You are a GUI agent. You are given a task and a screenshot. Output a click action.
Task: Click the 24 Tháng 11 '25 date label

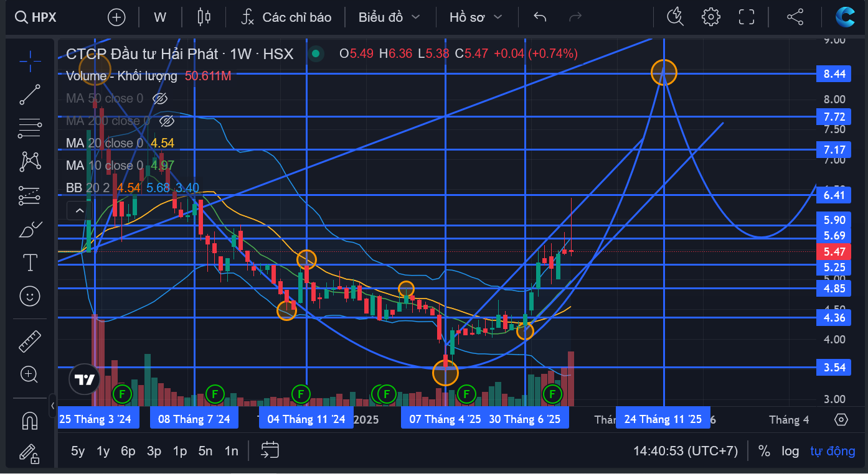coord(663,419)
